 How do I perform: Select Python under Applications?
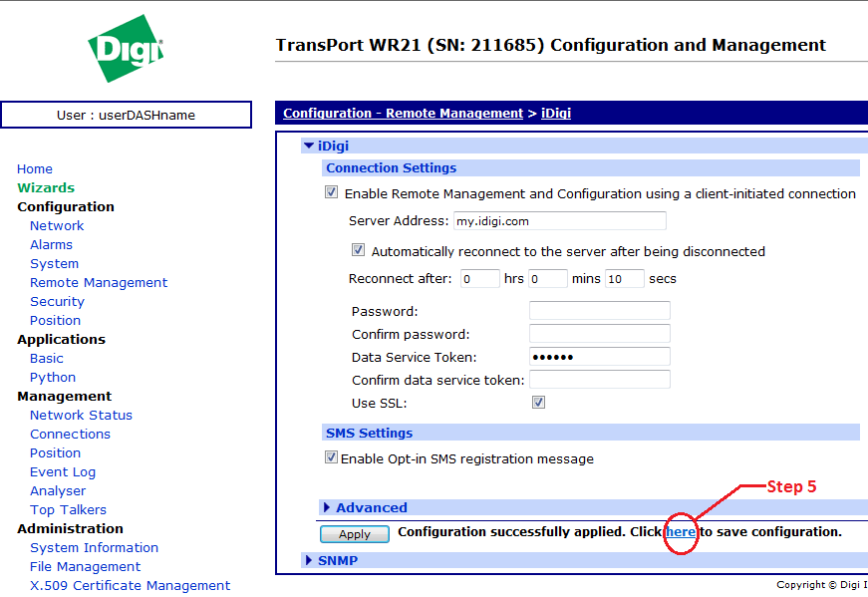53,377
